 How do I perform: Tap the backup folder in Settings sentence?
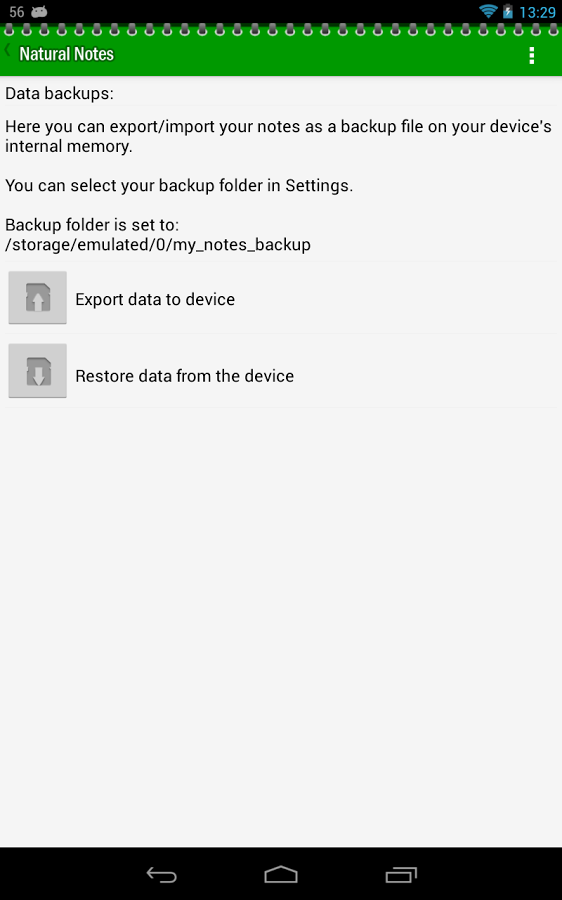179,186
